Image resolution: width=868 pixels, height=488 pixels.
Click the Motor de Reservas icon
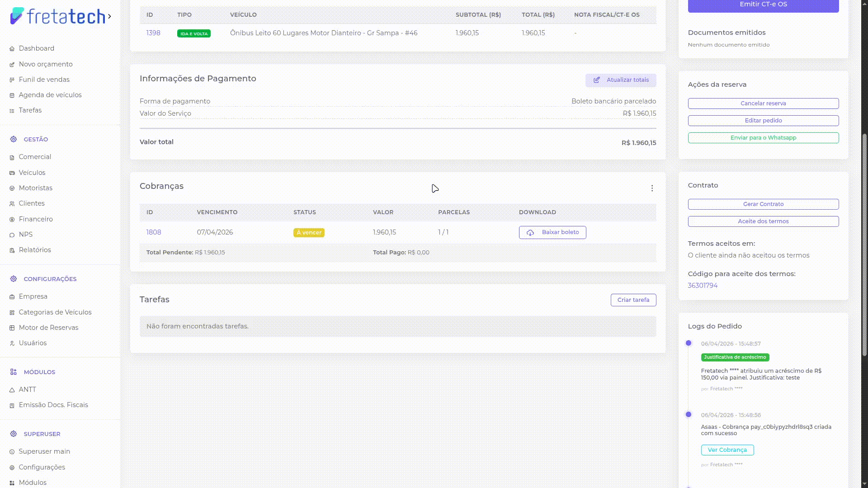(12, 328)
